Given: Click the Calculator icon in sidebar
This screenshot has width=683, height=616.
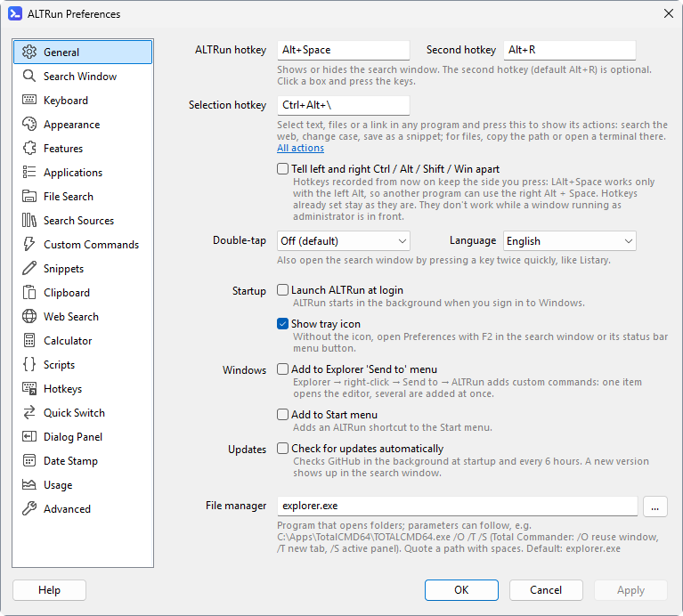Looking at the screenshot, I should [29, 340].
